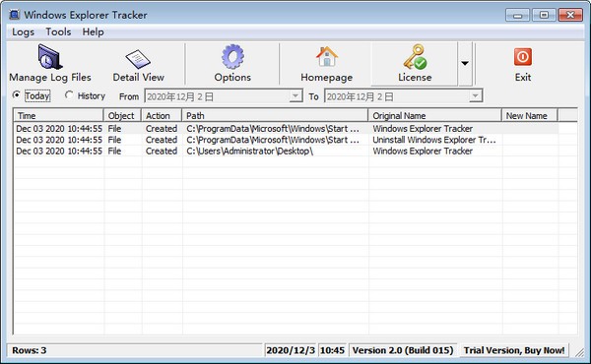This screenshot has width=591, height=364.
Task: Open the Options gear icon
Action: click(x=232, y=57)
